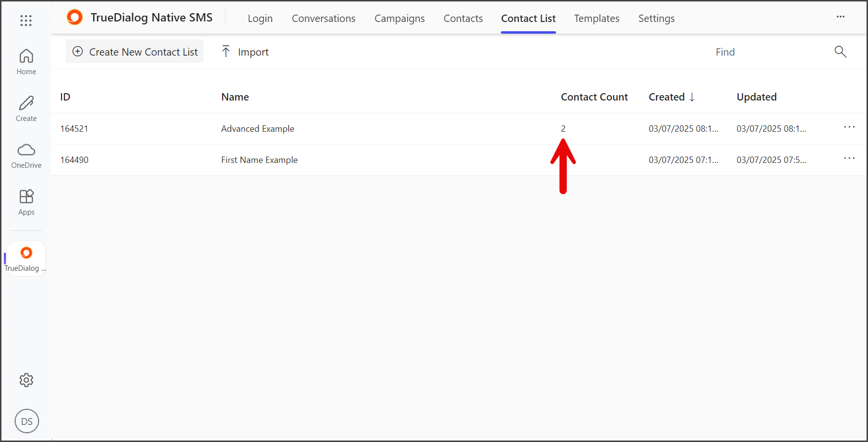Screen dimensions: 868x442
Task: Click the DS profile avatar
Action: 27,421
